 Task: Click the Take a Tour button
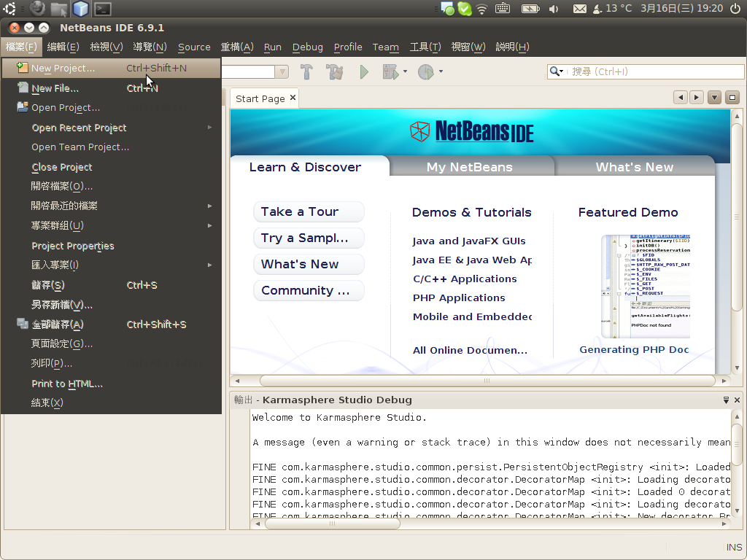309,211
